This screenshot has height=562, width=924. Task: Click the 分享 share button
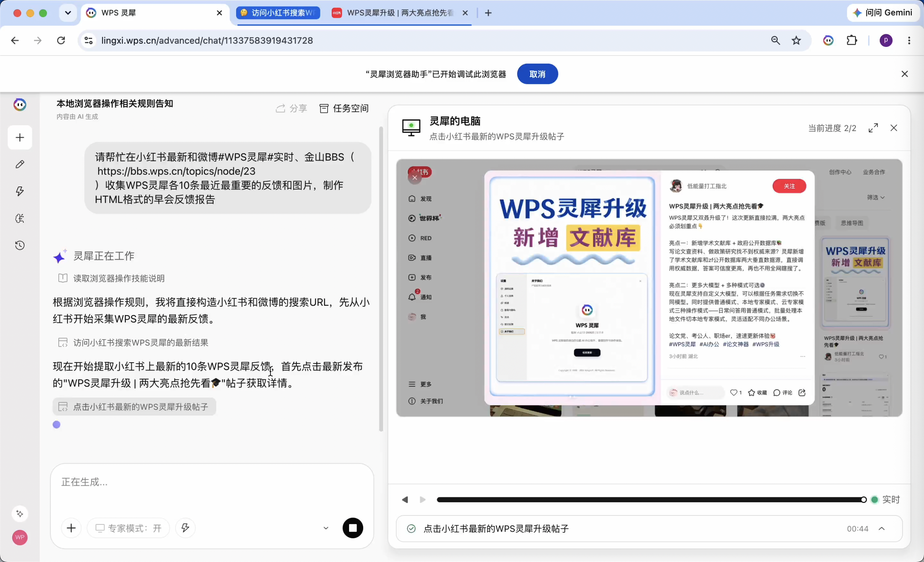(291, 108)
